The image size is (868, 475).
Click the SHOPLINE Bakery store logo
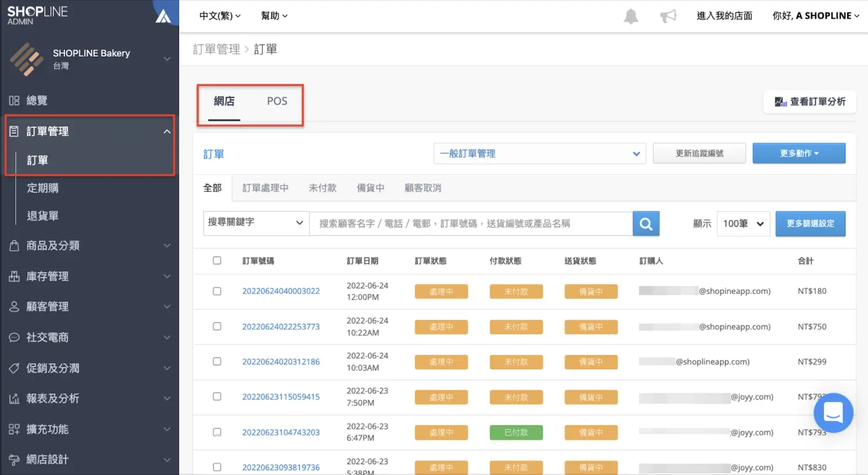[x=26, y=58]
